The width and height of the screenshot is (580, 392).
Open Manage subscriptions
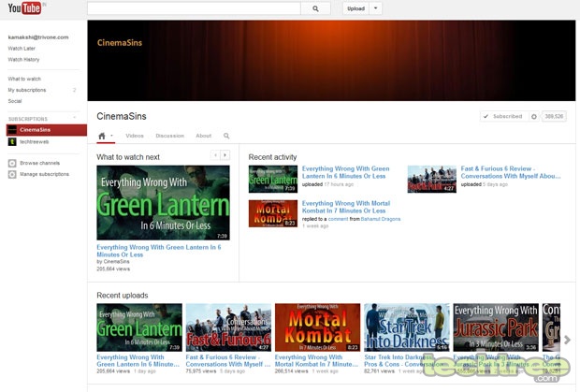(x=44, y=174)
